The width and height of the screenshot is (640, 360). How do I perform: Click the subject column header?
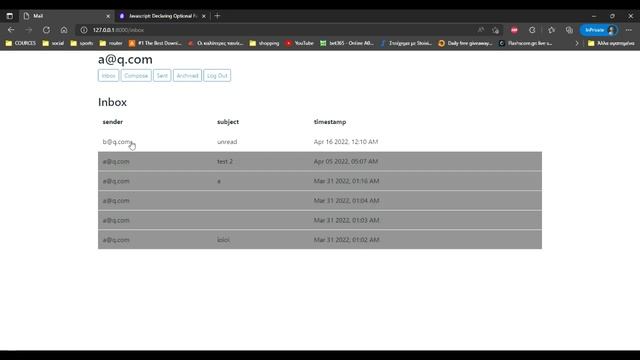[x=228, y=122]
